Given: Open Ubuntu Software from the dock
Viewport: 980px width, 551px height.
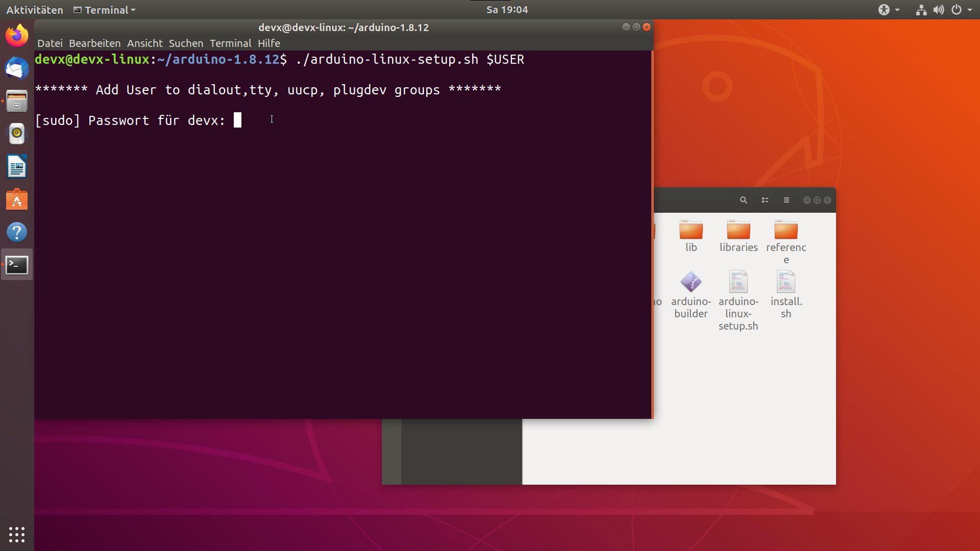Looking at the screenshot, I should tap(17, 199).
